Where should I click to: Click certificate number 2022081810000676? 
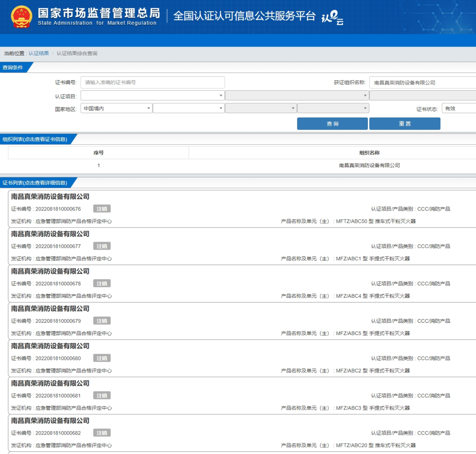coord(58,209)
